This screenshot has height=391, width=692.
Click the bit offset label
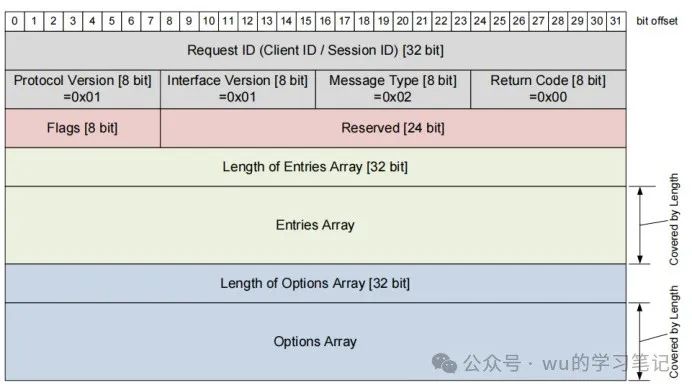(657, 21)
